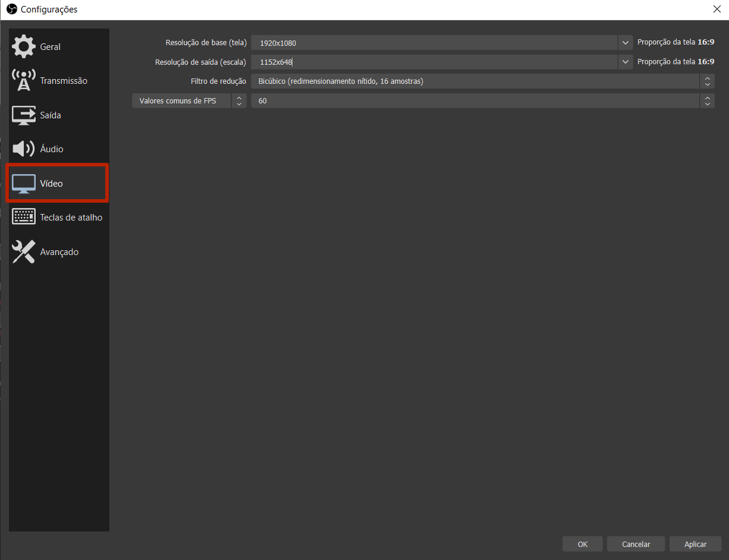Go to the Avançado settings tab label
The height and width of the screenshot is (560, 729).
click(x=59, y=252)
